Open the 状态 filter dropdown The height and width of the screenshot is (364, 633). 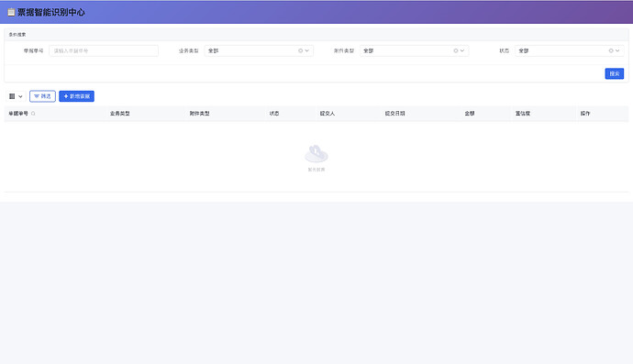click(x=569, y=50)
